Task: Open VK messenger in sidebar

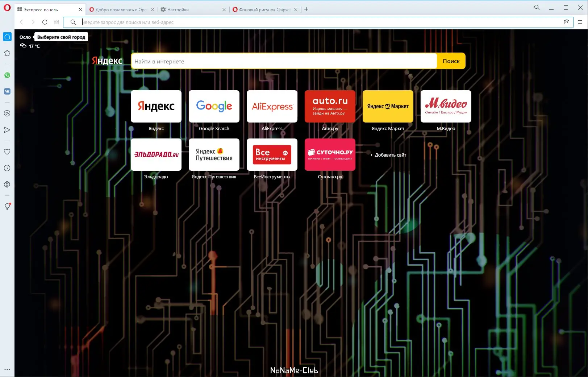Action: click(7, 91)
